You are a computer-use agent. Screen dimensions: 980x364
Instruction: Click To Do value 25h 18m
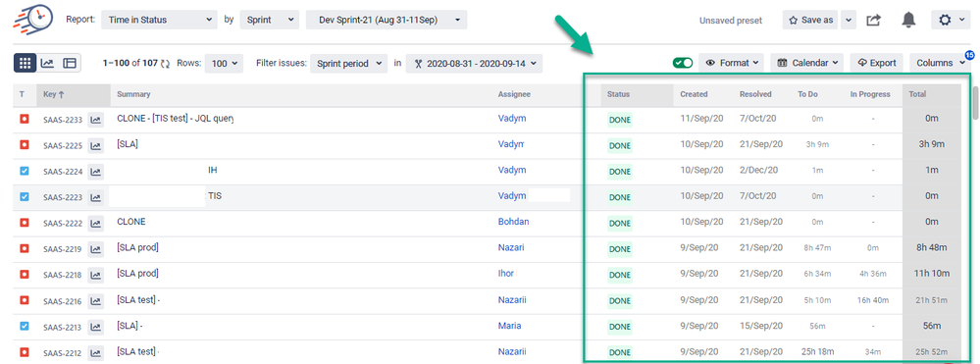pyautogui.click(x=817, y=352)
